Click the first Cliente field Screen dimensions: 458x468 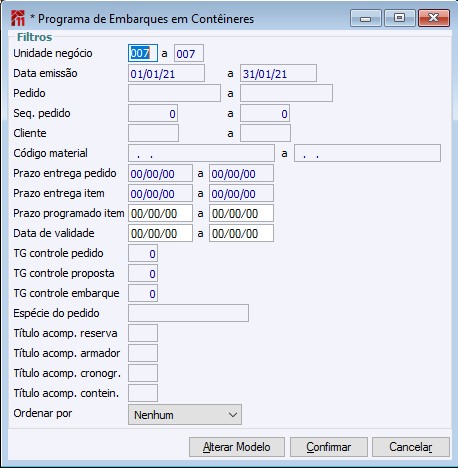tap(153, 133)
